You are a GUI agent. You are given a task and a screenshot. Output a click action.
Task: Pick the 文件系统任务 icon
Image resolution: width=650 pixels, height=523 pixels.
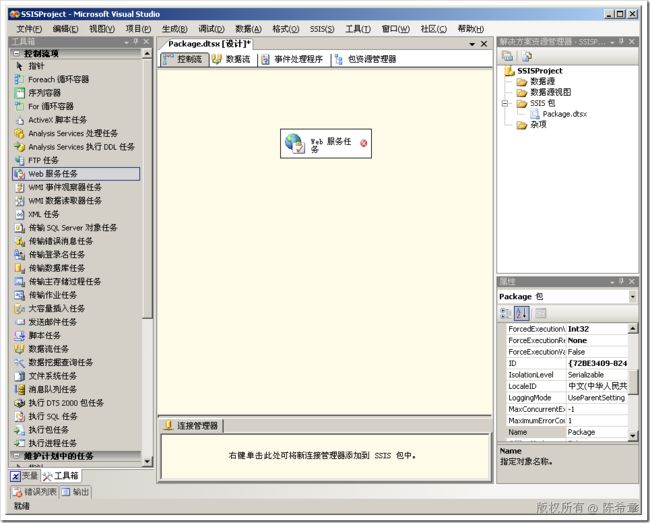(x=19, y=376)
